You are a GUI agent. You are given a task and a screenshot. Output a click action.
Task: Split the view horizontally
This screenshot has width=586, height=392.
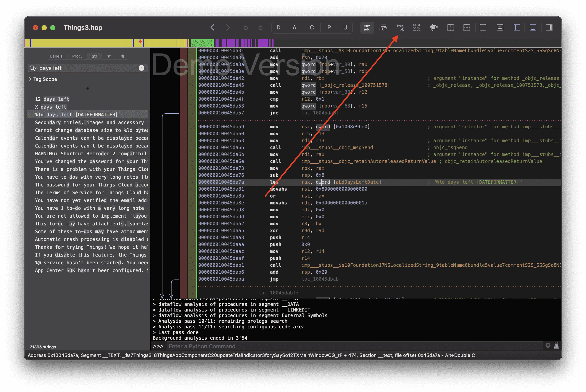pyautogui.click(x=467, y=27)
